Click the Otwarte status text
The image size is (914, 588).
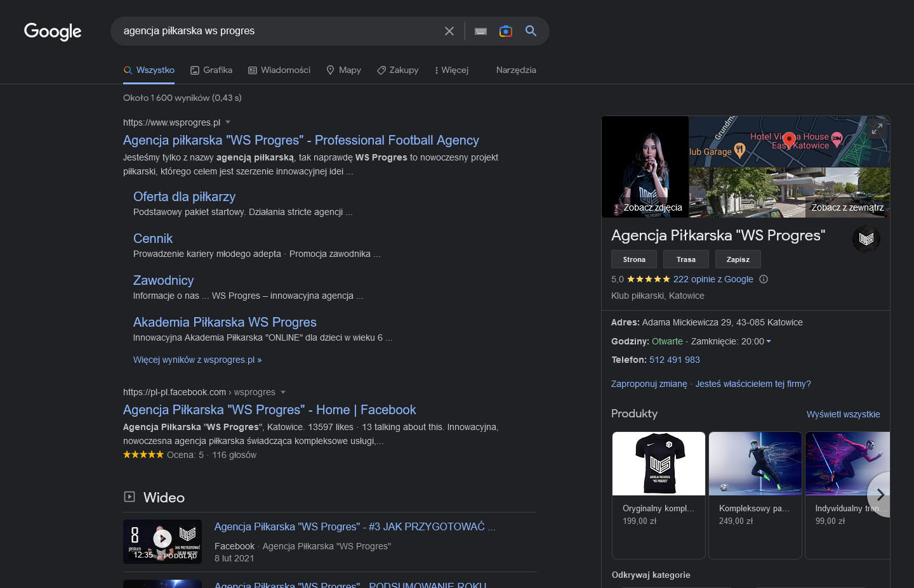[667, 341]
